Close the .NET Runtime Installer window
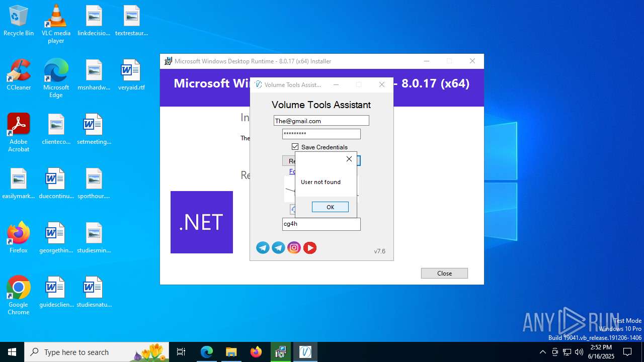 (x=472, y=61)
